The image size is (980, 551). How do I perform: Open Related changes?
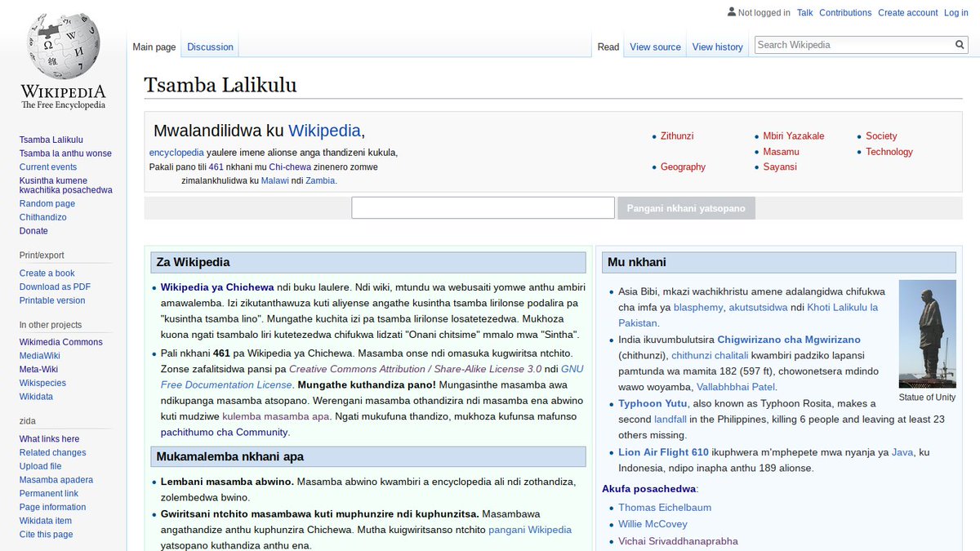tap(53, 452)
